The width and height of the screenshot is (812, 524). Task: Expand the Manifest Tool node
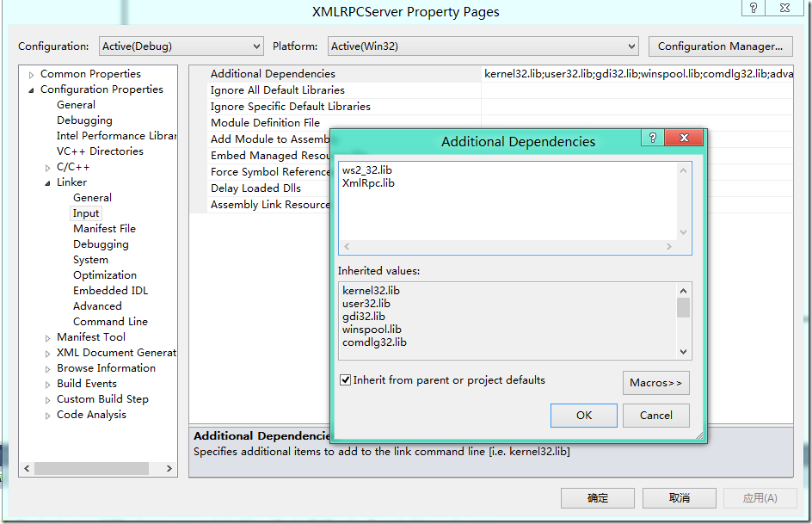pyautogui.click(x=48, y=338)
